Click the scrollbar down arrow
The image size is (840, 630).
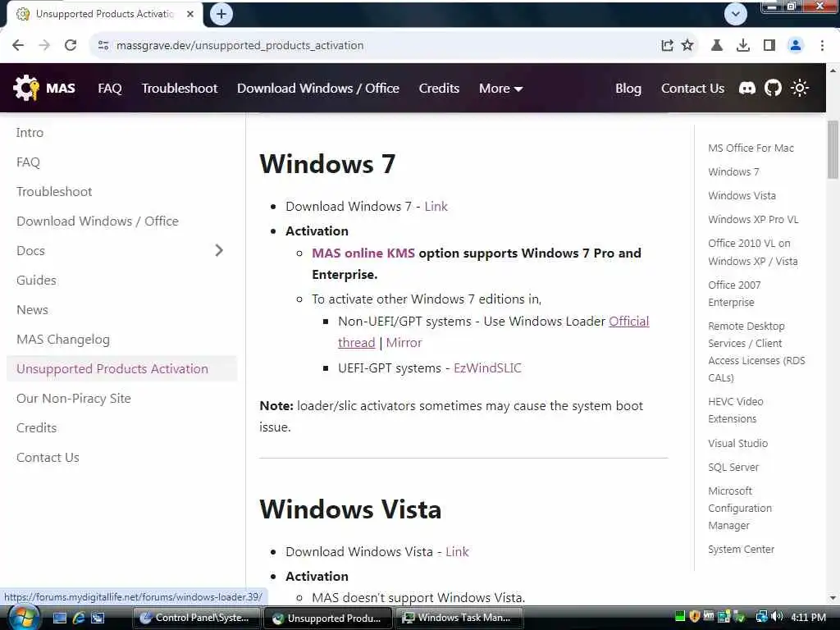(833, 597)
